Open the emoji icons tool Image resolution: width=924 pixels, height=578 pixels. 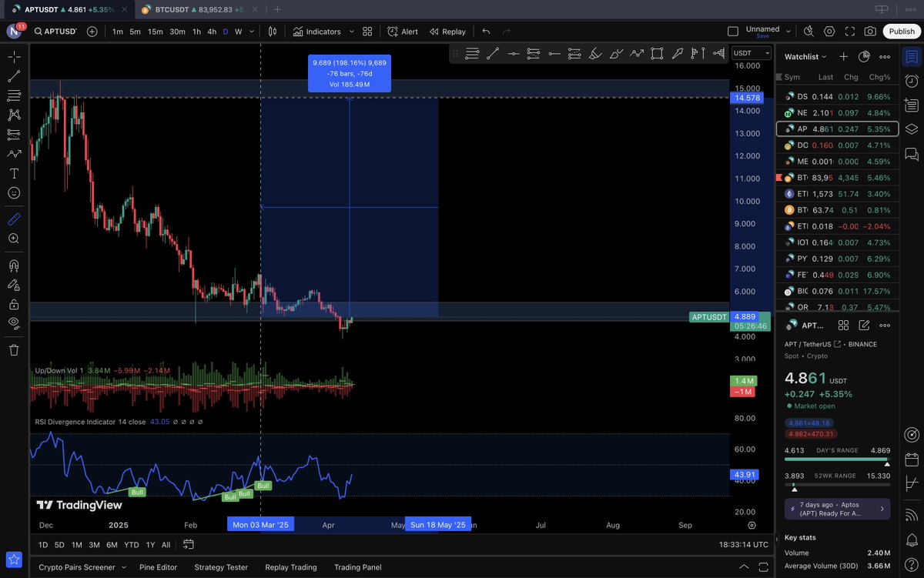point(14,192)
